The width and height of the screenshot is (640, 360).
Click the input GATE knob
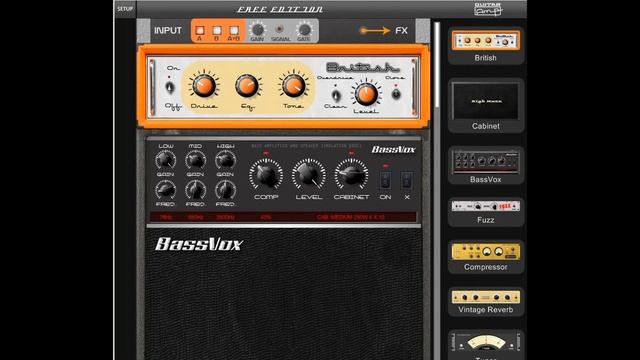(304, 29)
